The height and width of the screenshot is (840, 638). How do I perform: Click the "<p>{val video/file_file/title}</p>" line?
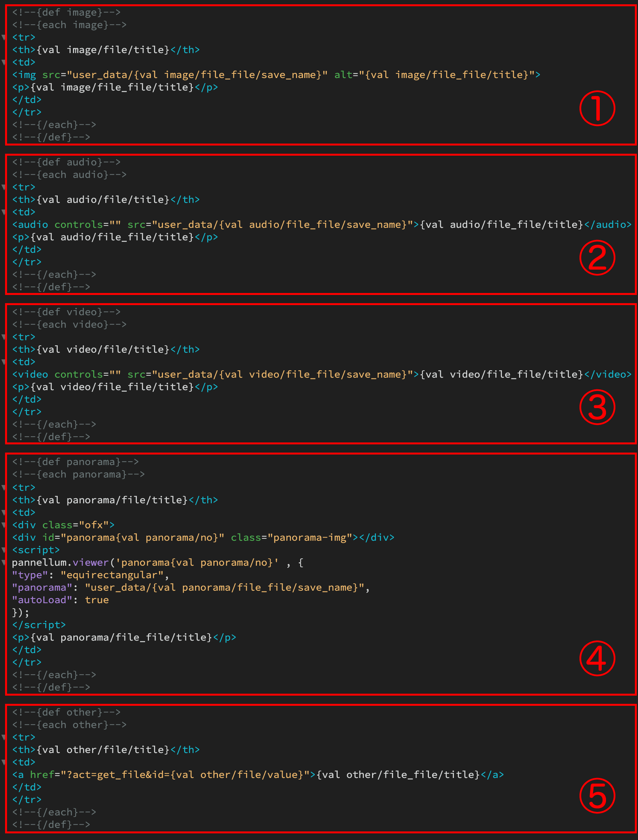pos(115,387)
